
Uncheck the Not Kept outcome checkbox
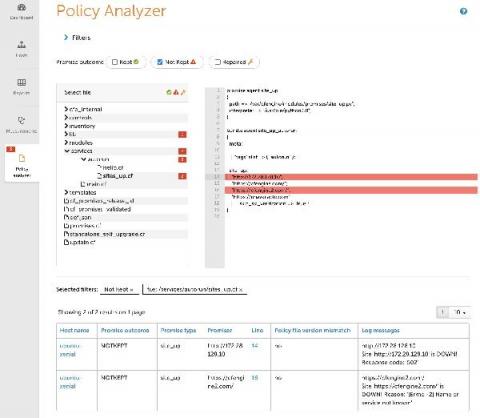[x=160, y=62]
